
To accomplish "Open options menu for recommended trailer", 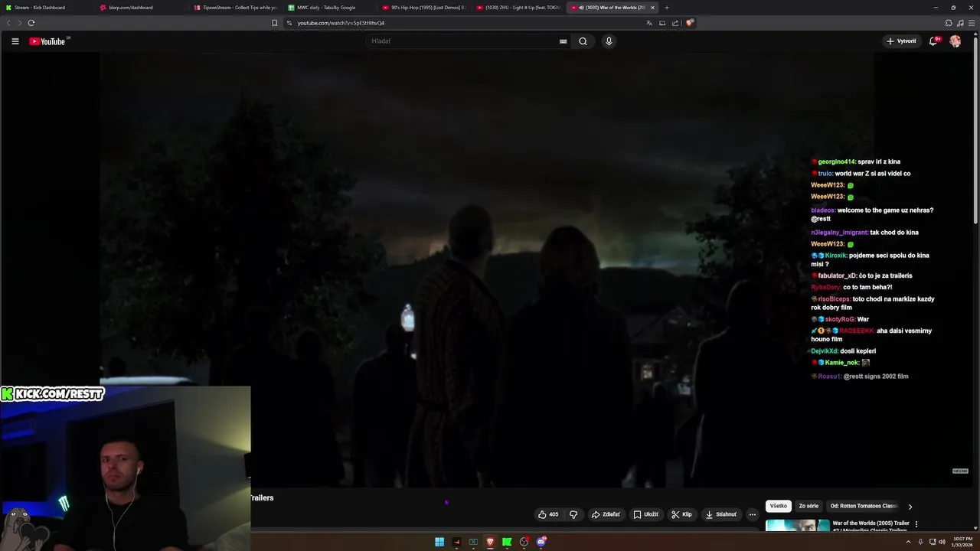I will coord(916,524).
